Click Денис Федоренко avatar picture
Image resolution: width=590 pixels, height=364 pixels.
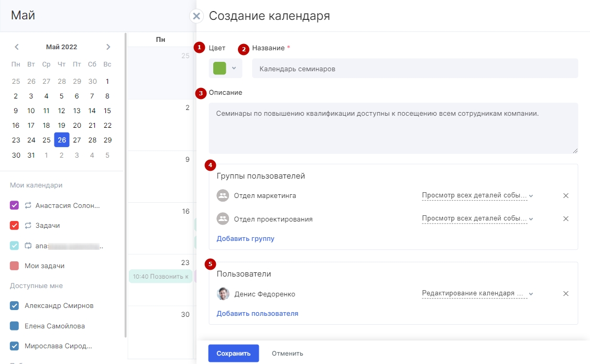(x=223, y=294)
